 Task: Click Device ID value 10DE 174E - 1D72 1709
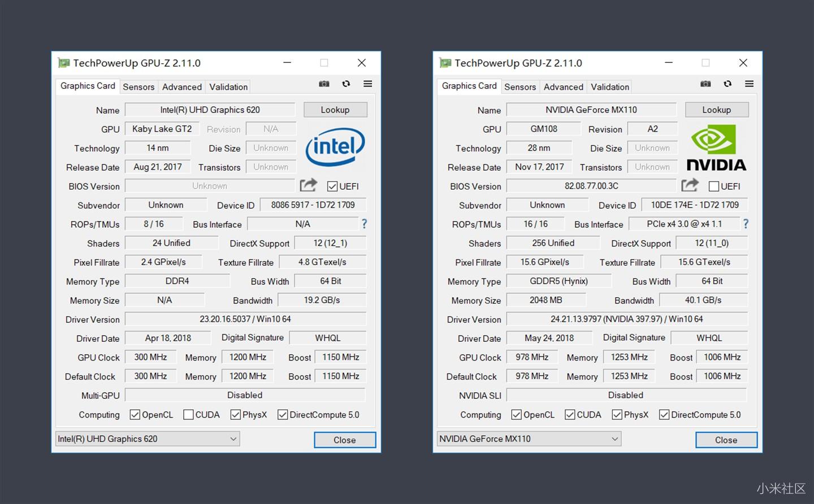(695, 205)
